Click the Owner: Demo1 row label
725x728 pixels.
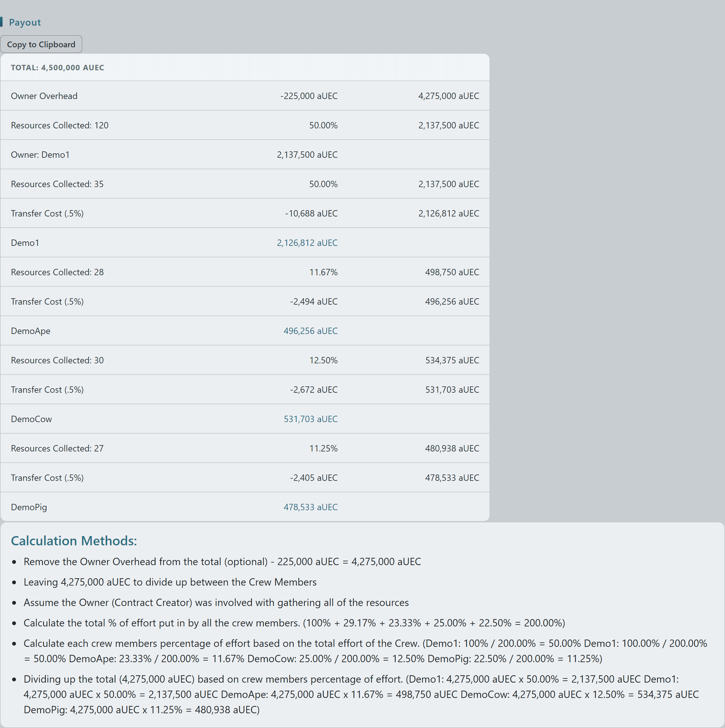coord(40,155)
